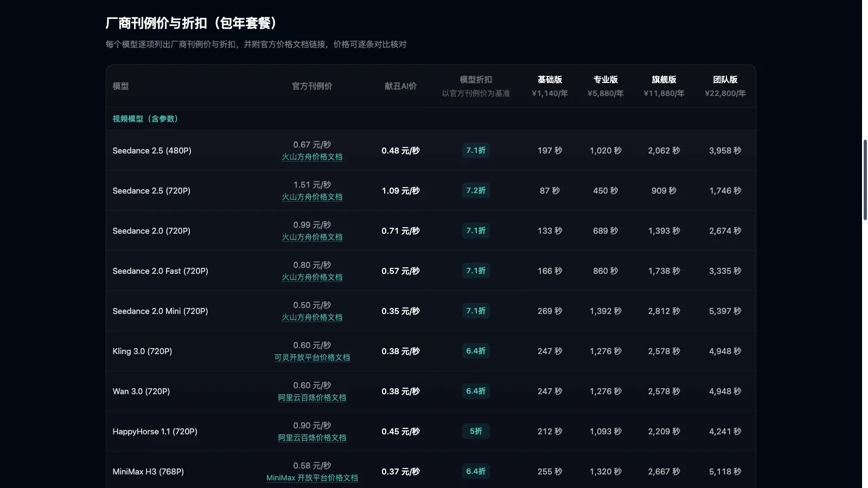
Task: Click the 视频模型（含参数） section label
Action: [x=145, y=119]
